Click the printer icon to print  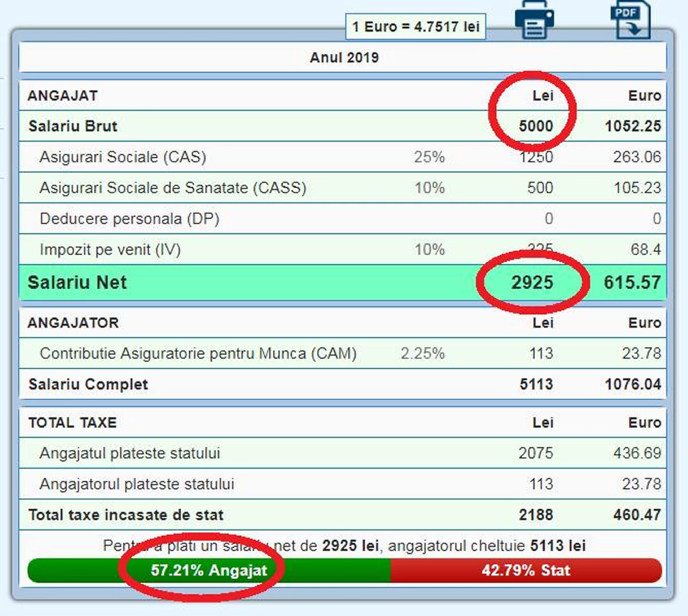pos(534,21)
